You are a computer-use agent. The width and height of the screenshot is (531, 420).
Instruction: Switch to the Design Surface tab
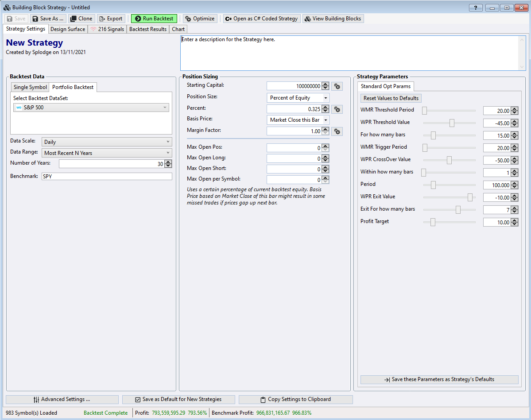pos(67,29)
